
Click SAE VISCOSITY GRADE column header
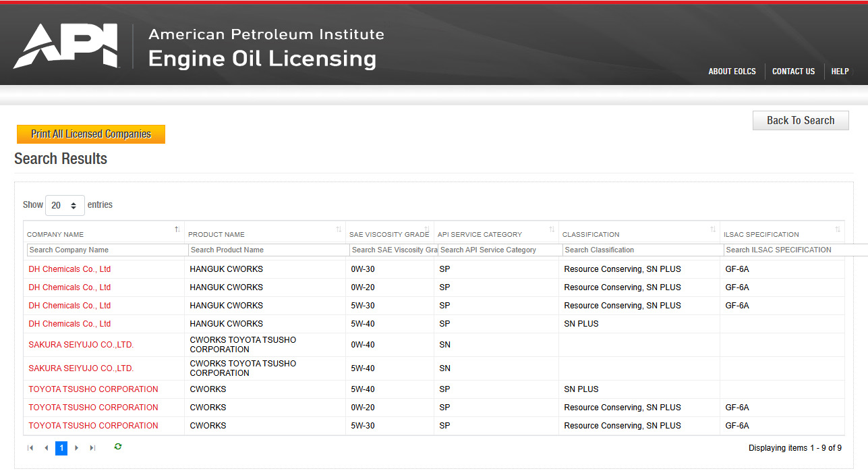pyautogui.click(x=389, y=235)
